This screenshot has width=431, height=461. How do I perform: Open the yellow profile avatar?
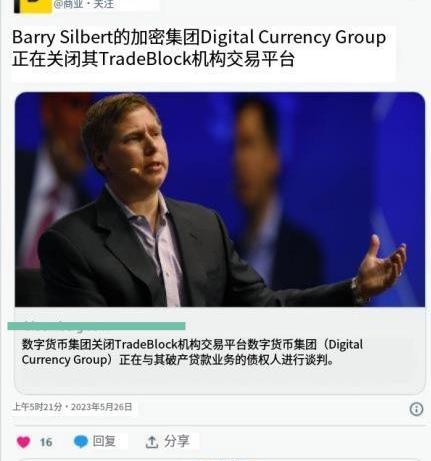point(33,6)
